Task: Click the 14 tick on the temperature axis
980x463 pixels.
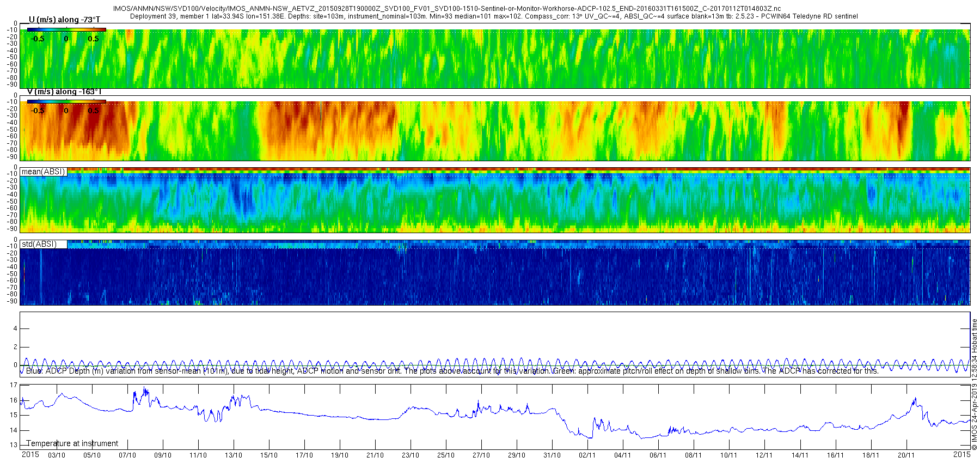Action: click(14, 430)
